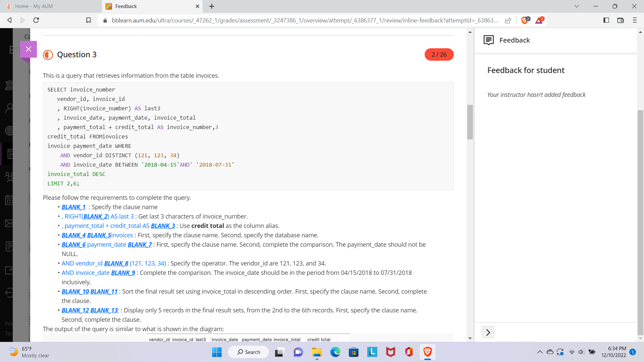Launch Brave browser from the taskbar
This screenshot has width=644, height=362.
[427, 352]
